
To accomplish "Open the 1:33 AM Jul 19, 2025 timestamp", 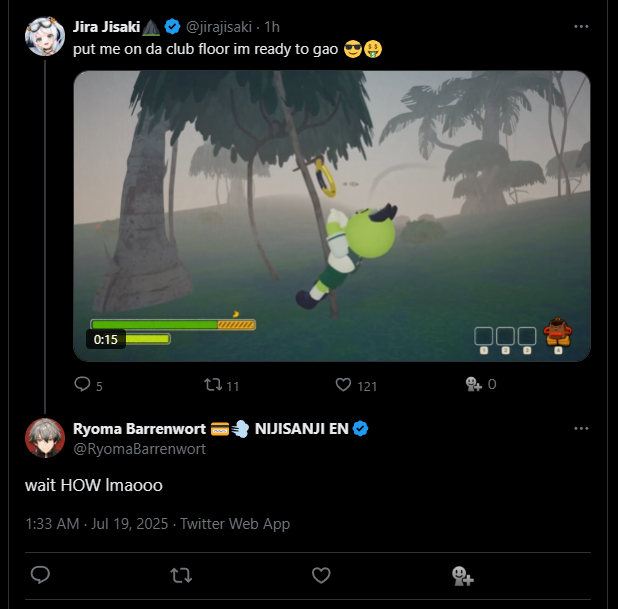I will click(x=97, y=524).
